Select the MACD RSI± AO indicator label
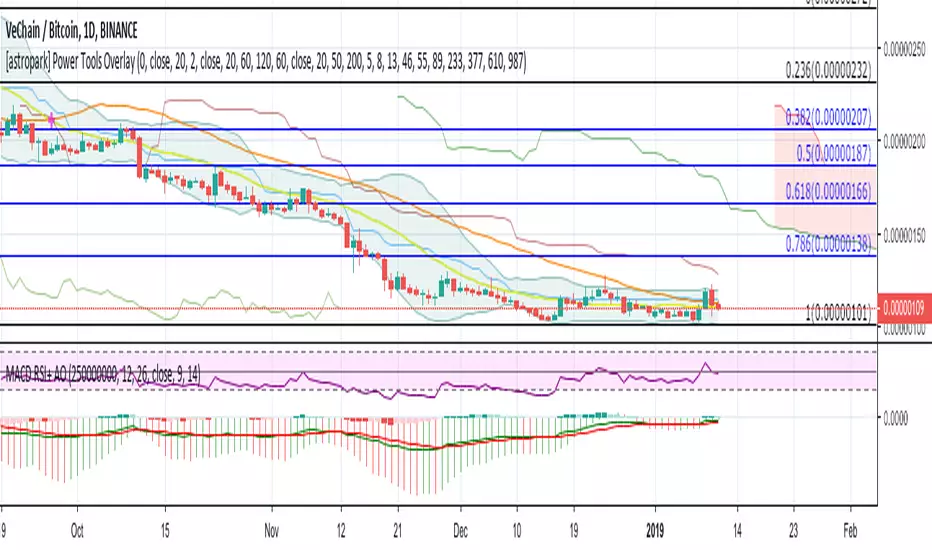 tap(103, 374)
